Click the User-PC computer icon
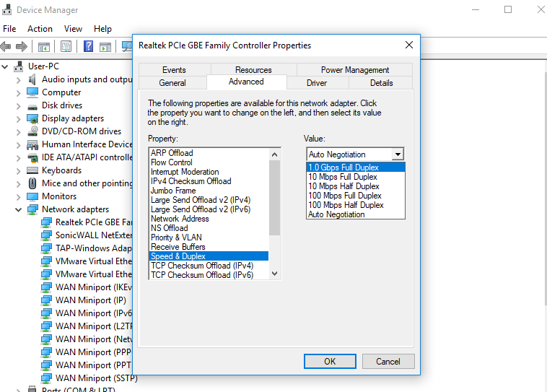 point(19,66)
